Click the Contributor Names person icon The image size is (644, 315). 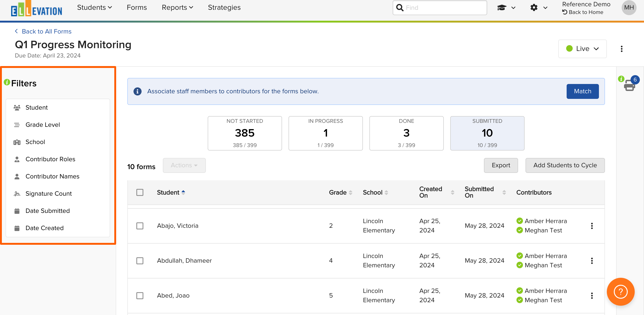pos(17,177)
